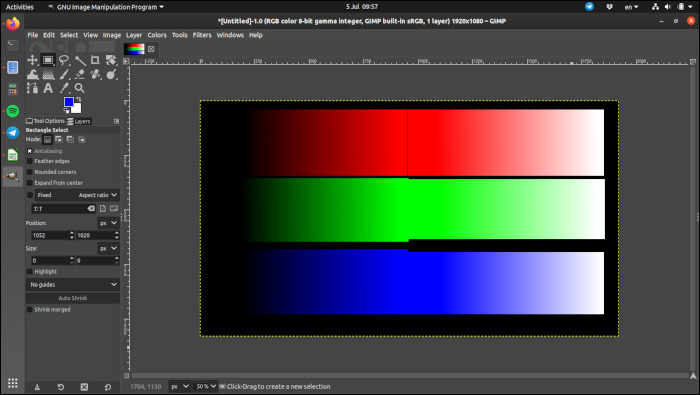Screen dimensions: 700x395
Task: Select the Crop tool
Action: point(95,60)
